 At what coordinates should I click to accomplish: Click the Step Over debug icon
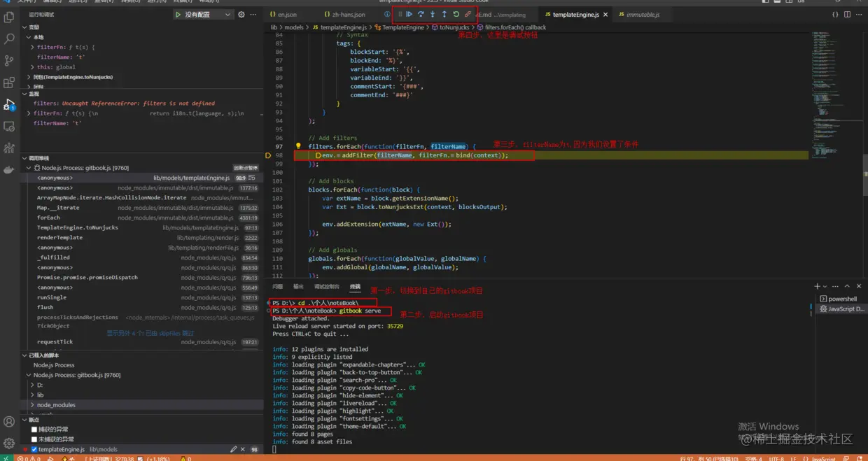tap(421, 14)
